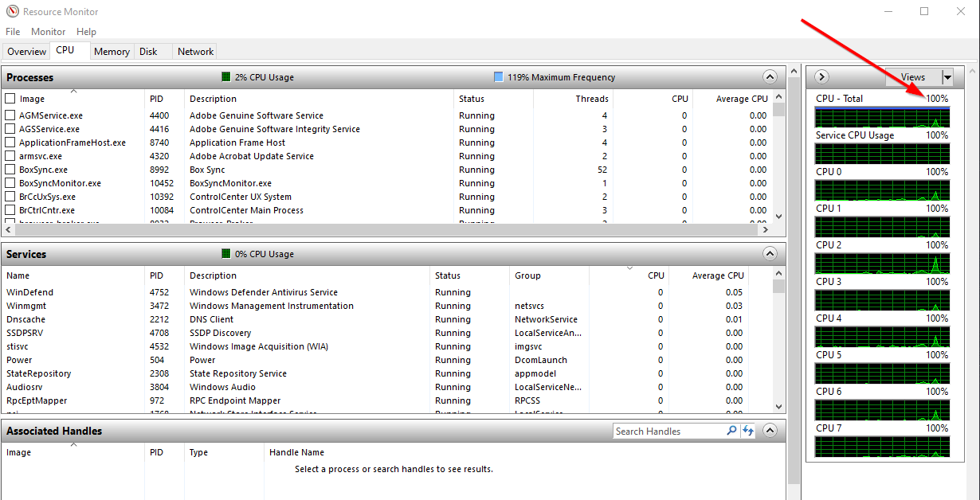
Task: Click the Services list vertical scrollbar
Action: [779, 340]
